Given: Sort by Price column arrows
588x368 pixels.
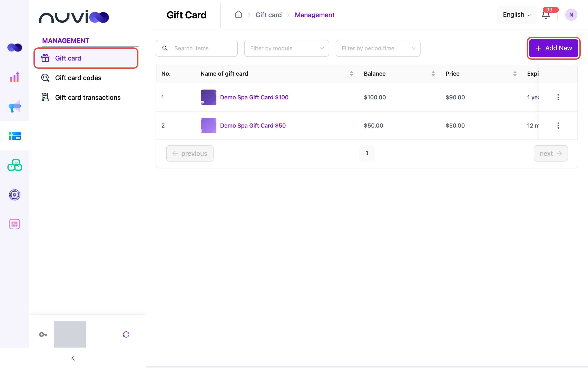Looking at the screenshot, I should tap(515, 74).
